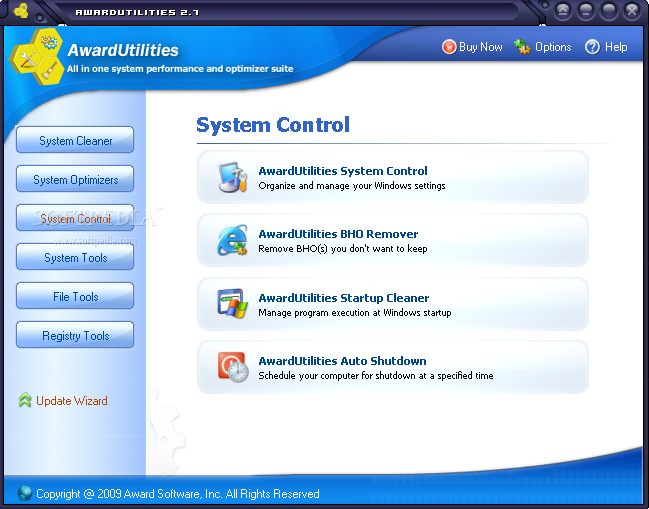Launch AwardUtilities BHO Remover link

pyautogui.click(x=338, y=234)
